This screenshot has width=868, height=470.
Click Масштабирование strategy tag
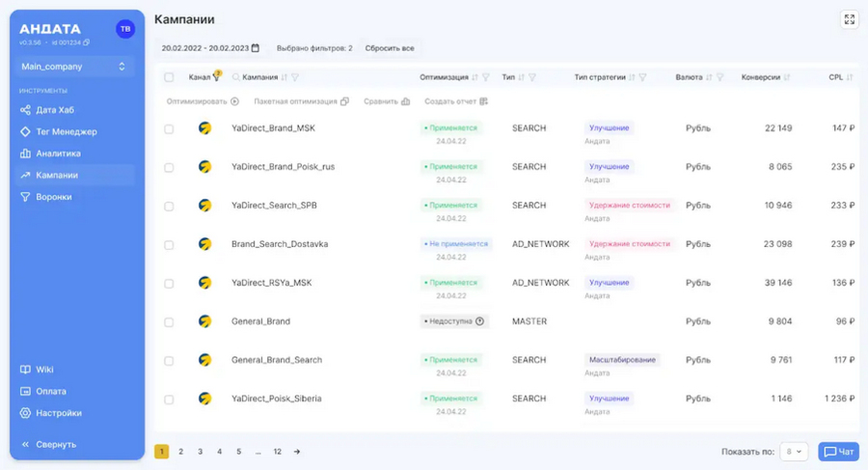pyautogui.click(x=622, y=360)
